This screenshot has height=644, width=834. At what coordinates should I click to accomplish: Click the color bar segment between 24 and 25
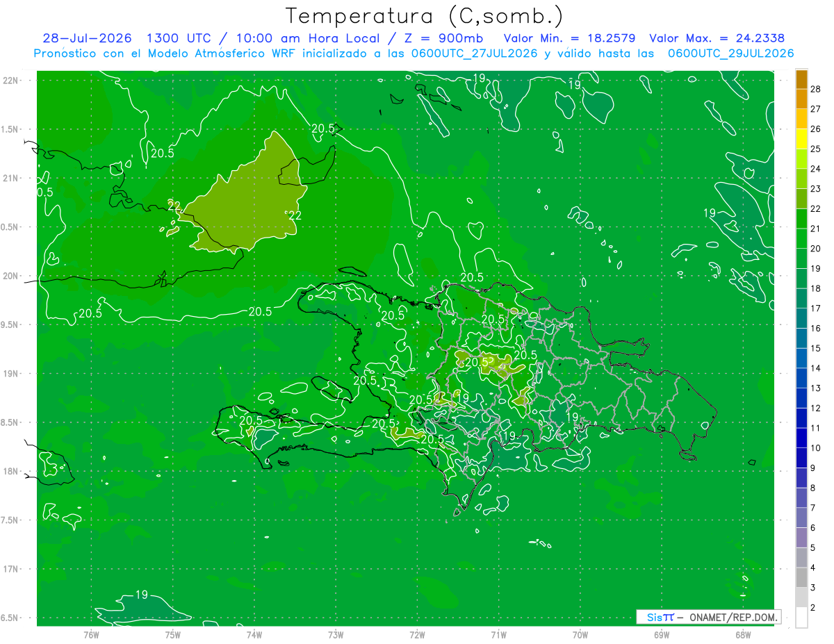801,159
